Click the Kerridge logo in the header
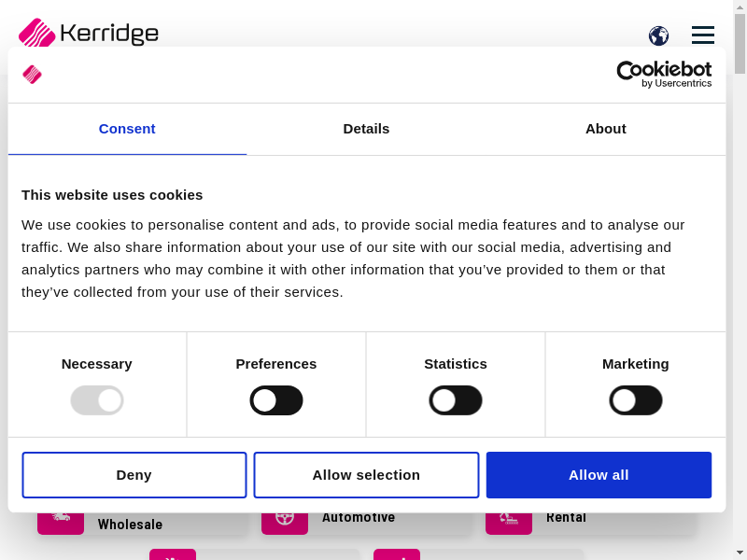 click(89, 34)
